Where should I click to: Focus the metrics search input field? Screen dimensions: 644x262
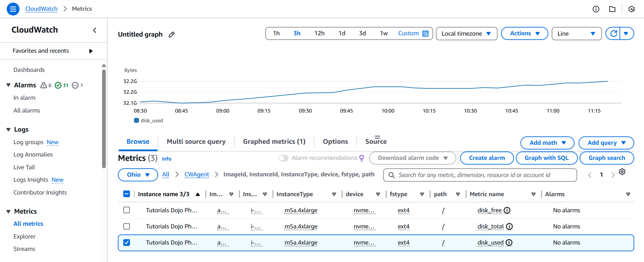click(480, 175)
